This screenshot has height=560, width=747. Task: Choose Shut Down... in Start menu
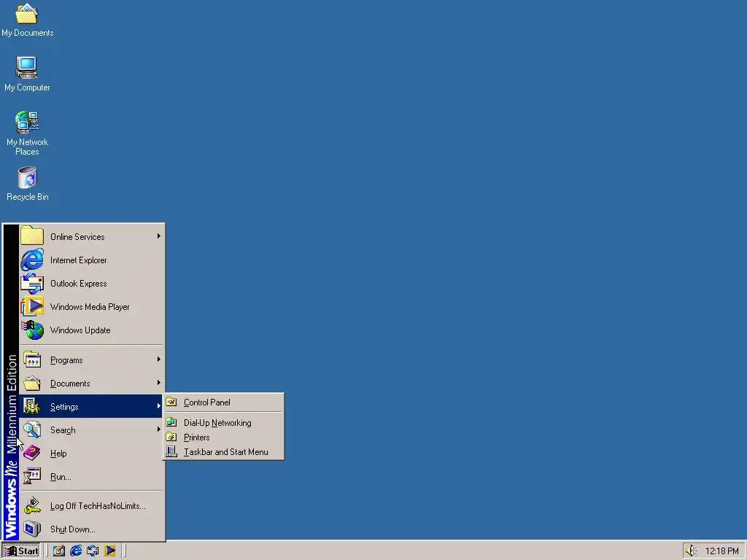point(91,529)
